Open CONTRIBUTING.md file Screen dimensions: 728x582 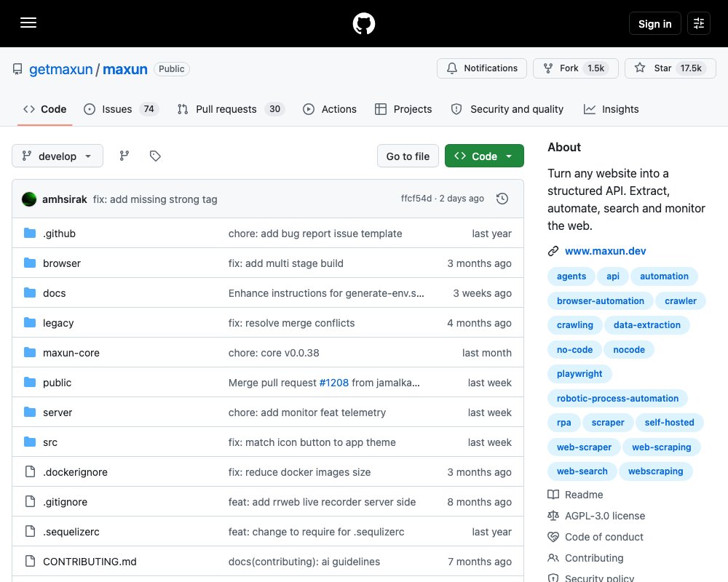(x=90, y=562)
